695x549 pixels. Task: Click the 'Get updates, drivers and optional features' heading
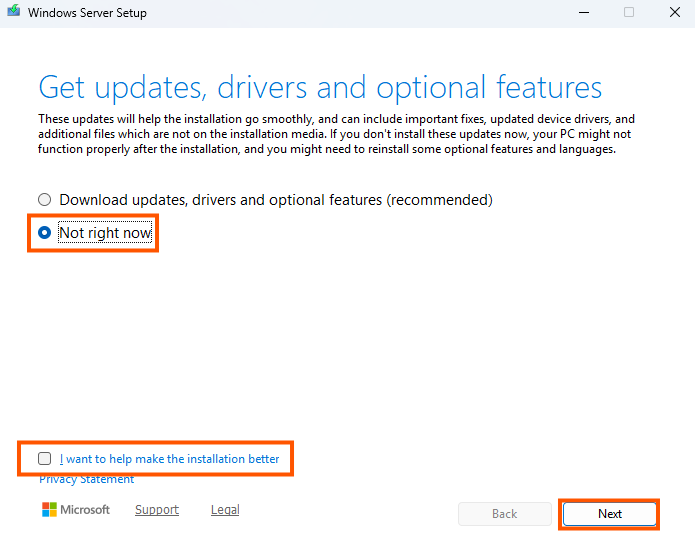[x=320, y=87]
